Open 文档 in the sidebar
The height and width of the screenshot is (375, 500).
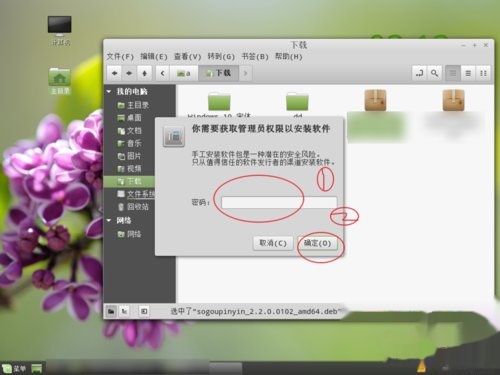[x=129, y=131]
